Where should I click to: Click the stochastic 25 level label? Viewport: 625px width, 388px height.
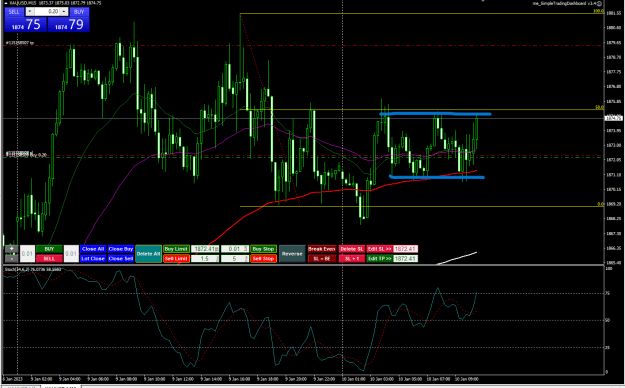pos(607,347)
